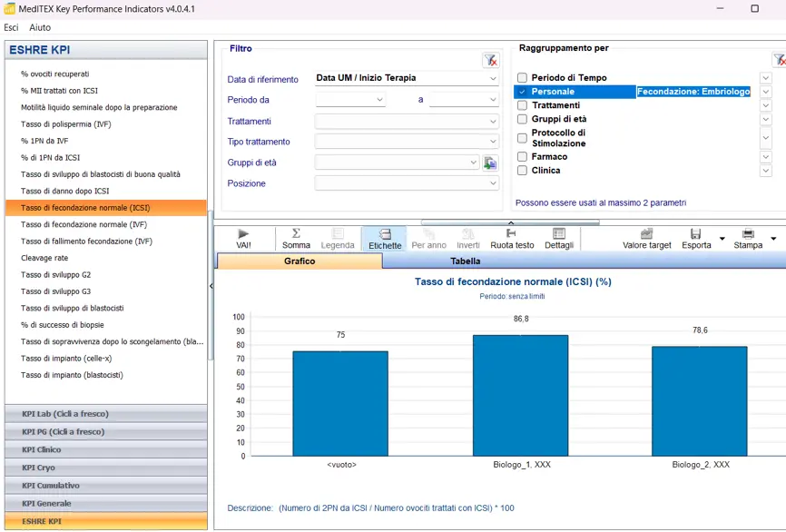Enable the Periodo di Tempo checkbox
The height and width of the screenshot is (532, 786).
click(522, 78)
